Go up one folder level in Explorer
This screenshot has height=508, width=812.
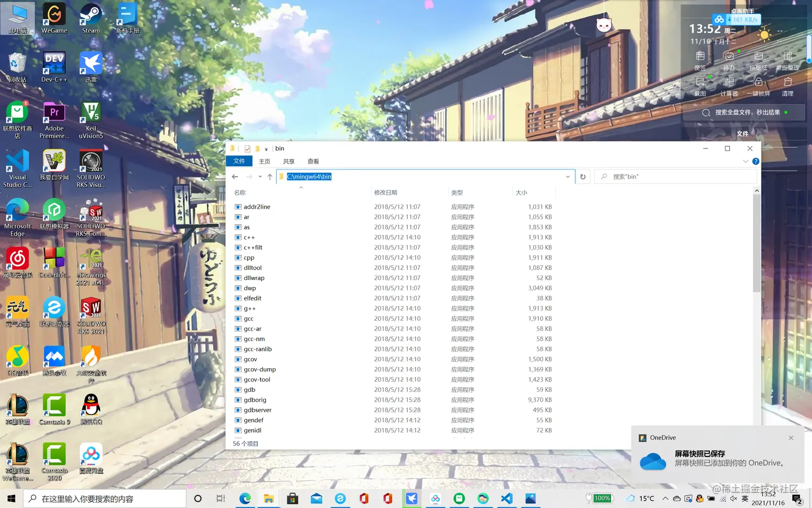[x=270, y=176]
